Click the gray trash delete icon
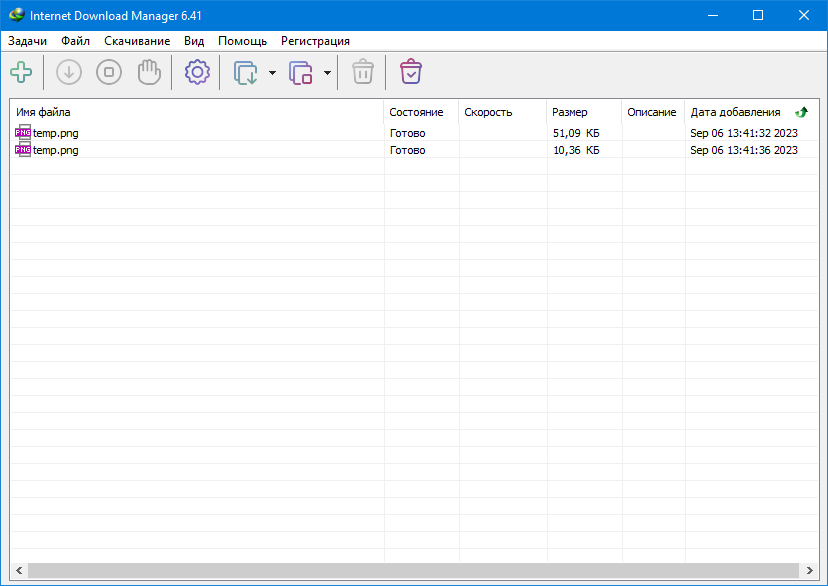The image size is (828, 586). pyautogui.click(x=362, y=72)
